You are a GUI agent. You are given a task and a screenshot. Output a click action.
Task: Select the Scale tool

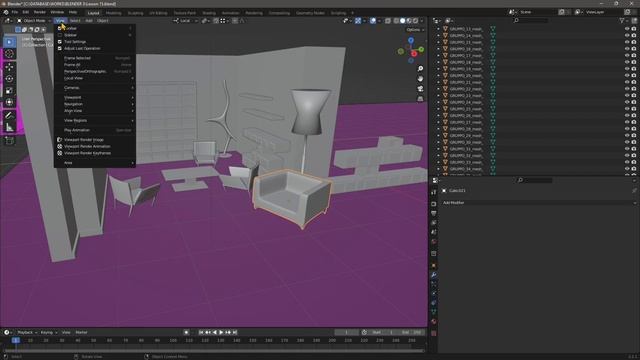pyautogui.click(x=9, y=90)
